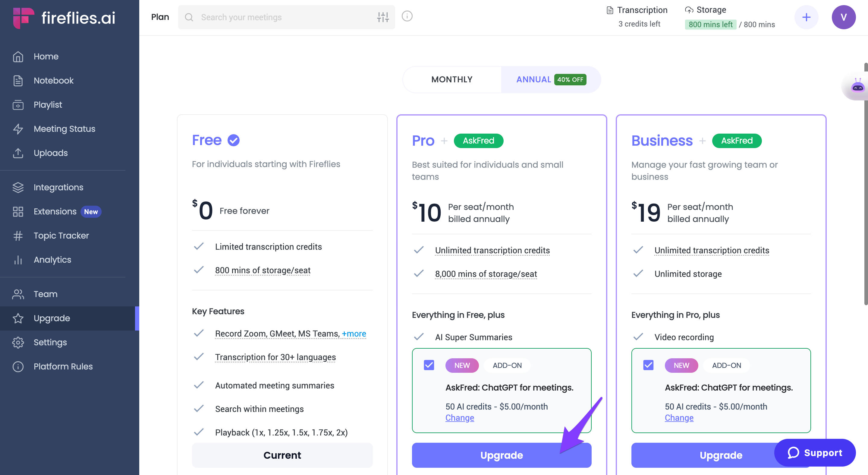Click '3 credits left' text
Viewport: 868px width, 475px height.
point(639,24)
